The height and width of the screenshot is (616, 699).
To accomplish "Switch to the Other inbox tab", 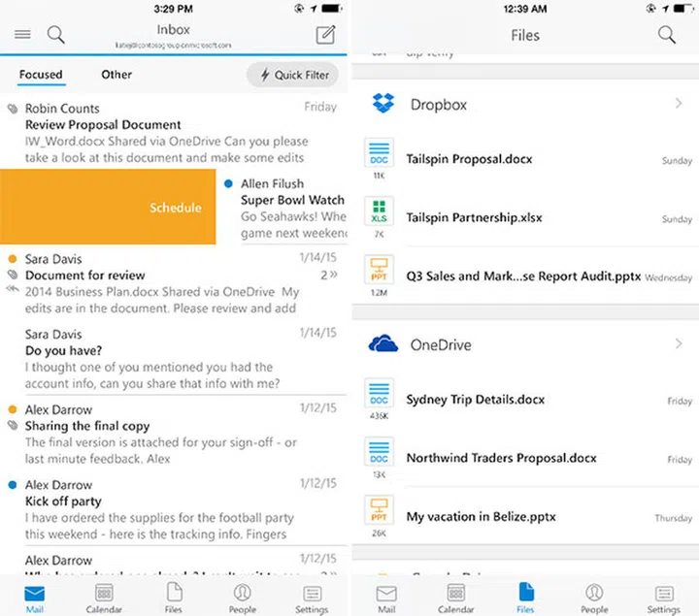I will (x=116, y=75).
